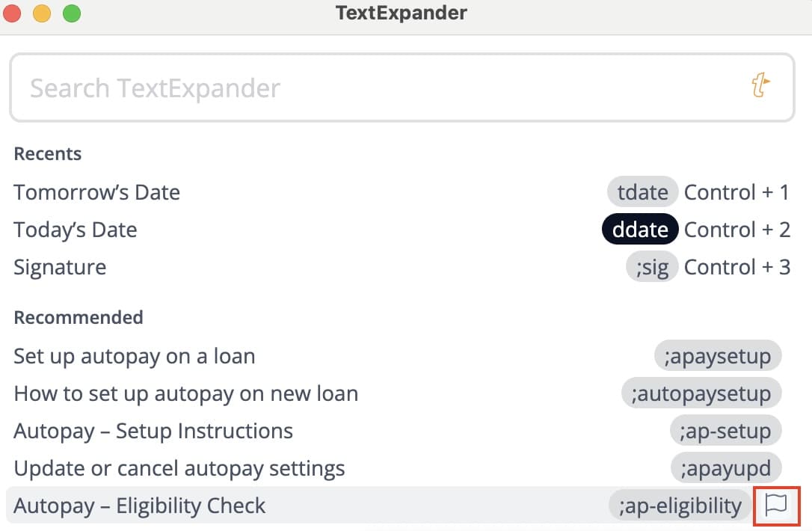812x531 pixels.
Task: Click the tdate abbreviation badge
Action: 642,192
